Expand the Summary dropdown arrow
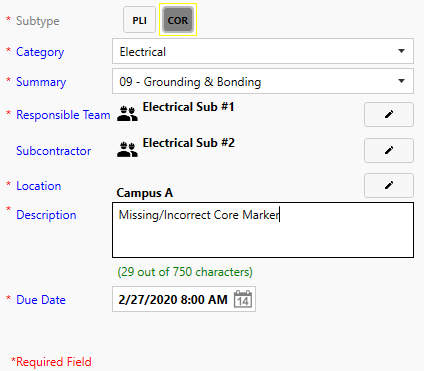The height and width of the screenshot is (371, 424). (401, 81)
